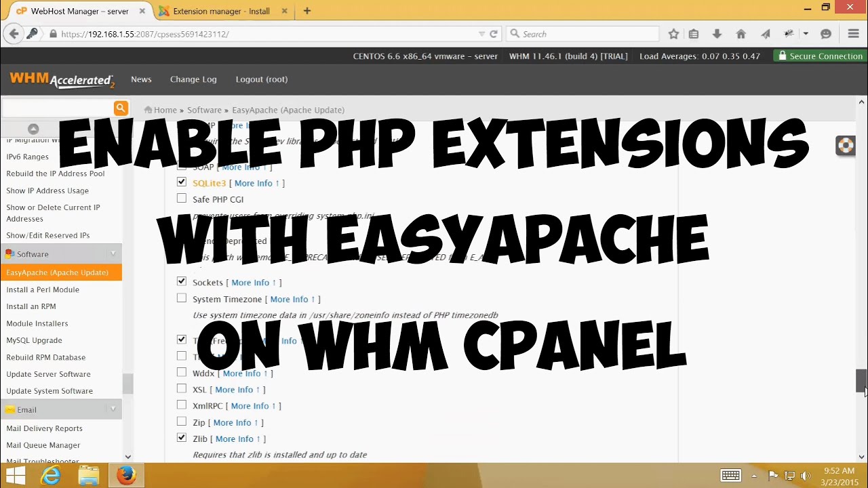Click the Secure Connection badge
This screenshot has height=488, width=868.
pos(820,56)
